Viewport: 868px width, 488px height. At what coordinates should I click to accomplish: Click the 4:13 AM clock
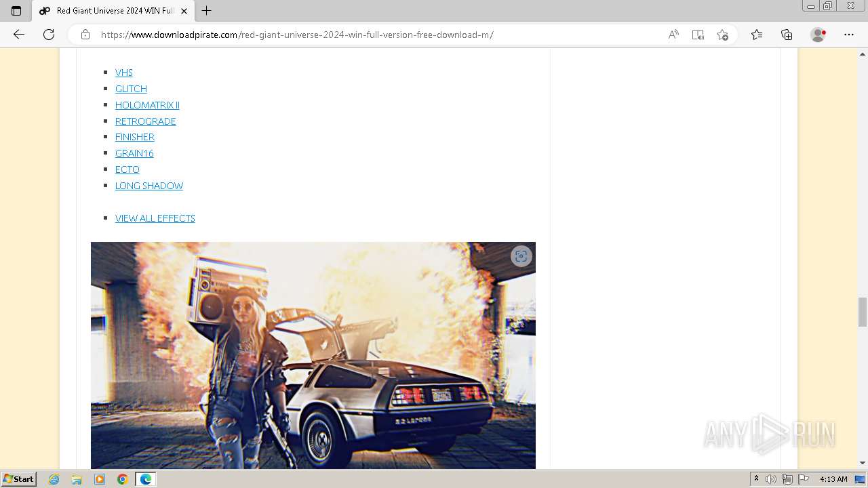pyautogui.click(x=833, y=479)
